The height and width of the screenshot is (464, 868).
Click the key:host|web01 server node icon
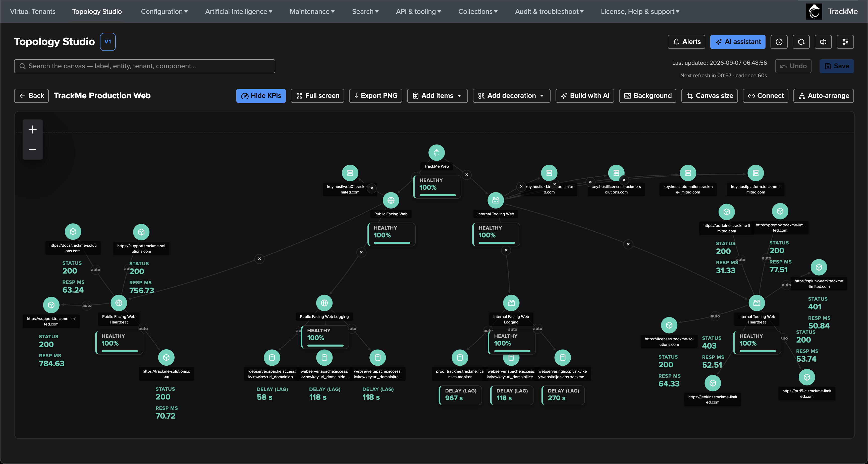[350, 173]
